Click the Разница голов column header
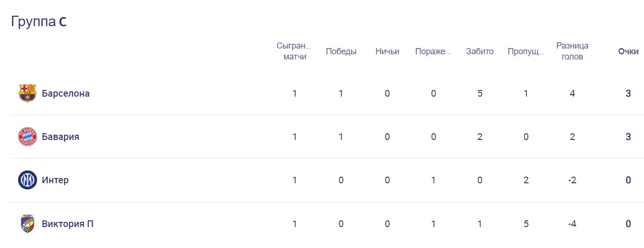 click(x=572, y=51)
